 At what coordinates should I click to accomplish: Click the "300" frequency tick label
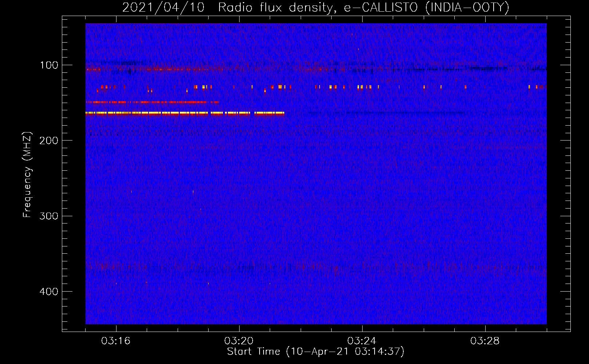tap(49, 216)
